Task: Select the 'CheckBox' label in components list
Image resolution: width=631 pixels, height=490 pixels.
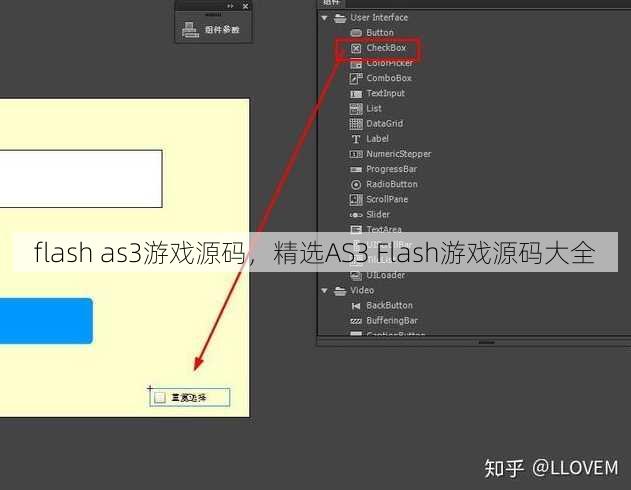Action: tap(386, 48)
